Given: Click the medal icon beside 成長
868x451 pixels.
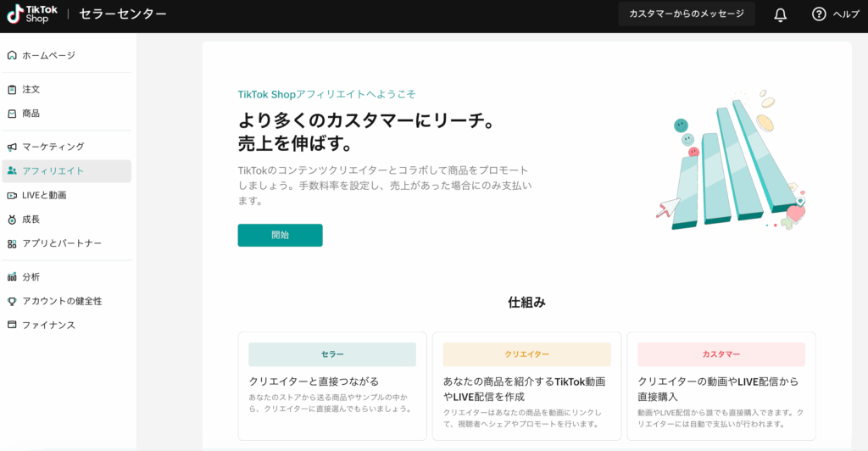Looking at the screenshot, I should [12, 220].
